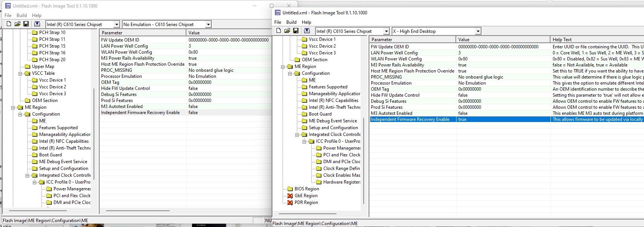Screen dimensions: 644x227
Task: Open File menu in left window
Action: tap(8, 15)
